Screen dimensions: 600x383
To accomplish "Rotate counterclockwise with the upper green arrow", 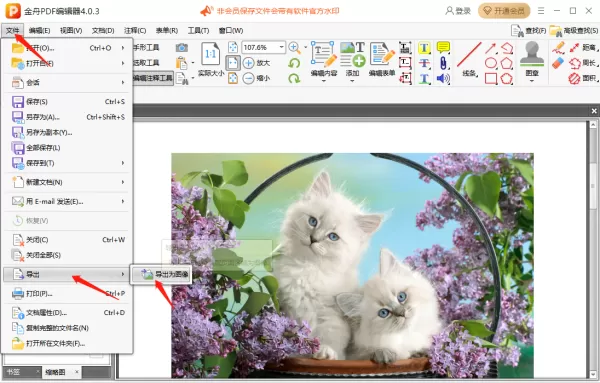I will (294, 63).
